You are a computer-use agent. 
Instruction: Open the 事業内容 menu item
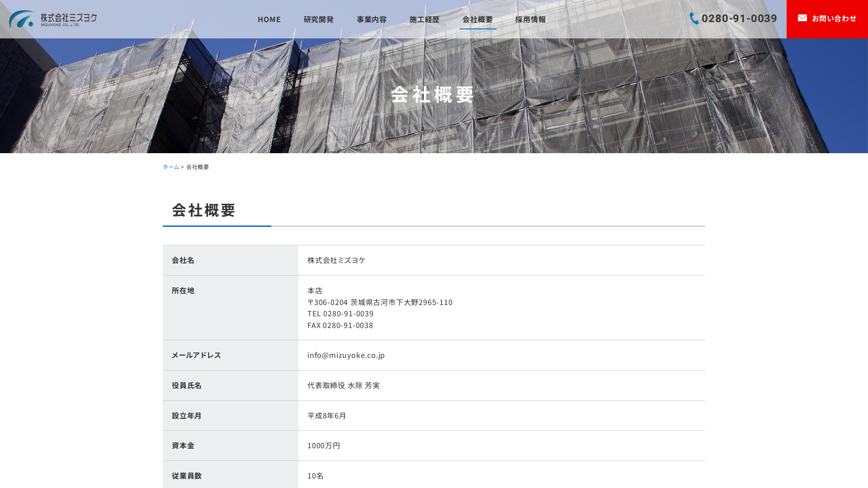[x=372, y=19]
